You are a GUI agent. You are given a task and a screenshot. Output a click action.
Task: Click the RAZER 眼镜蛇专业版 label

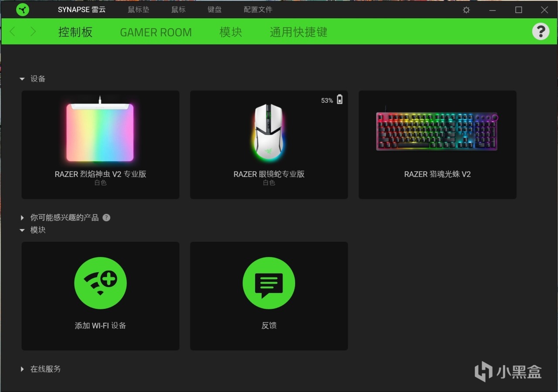coord(269,174)
